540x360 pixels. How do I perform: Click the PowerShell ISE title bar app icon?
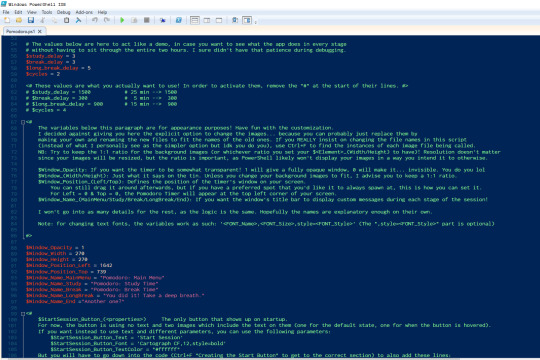click(x=4, y=4)
